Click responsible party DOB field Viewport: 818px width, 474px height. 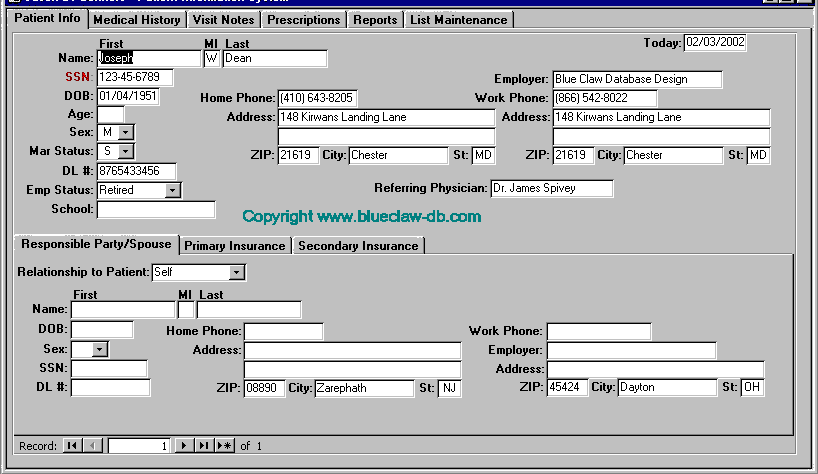pyautogui.click(x=102, y=330)
